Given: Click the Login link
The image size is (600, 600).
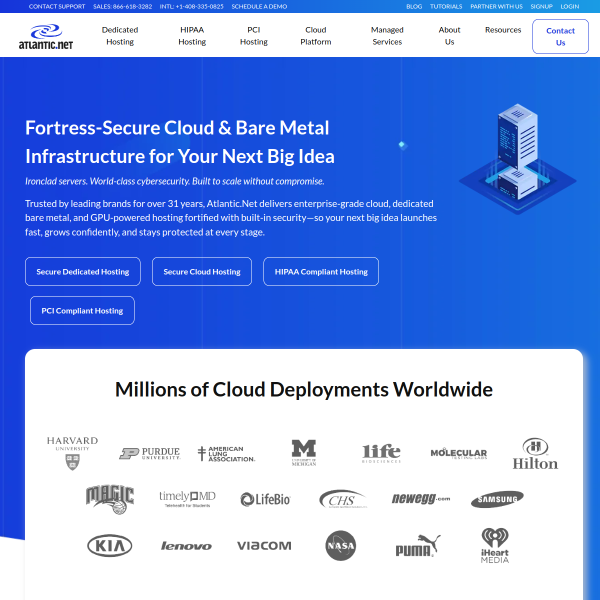Looking at the screenshot, I should pyautogui.click(x=570, y=7).
